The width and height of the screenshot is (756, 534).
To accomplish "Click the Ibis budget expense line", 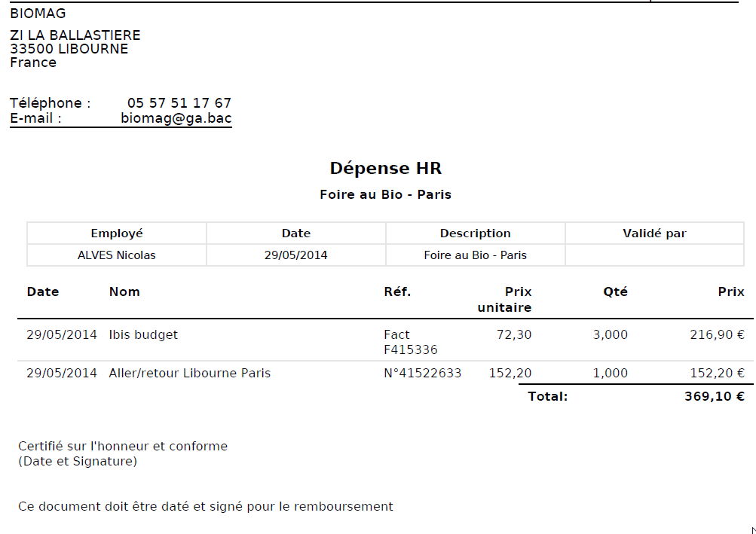I will (x=143, y=335).
